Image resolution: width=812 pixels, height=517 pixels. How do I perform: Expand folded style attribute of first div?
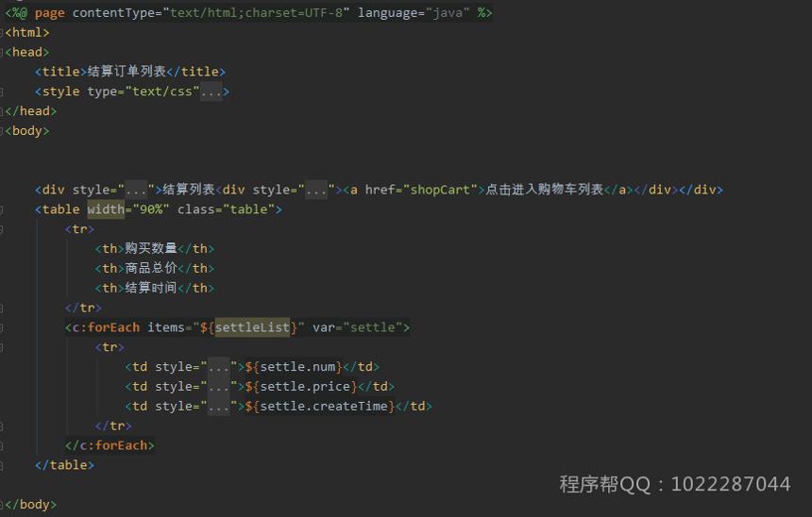point(136,190)
